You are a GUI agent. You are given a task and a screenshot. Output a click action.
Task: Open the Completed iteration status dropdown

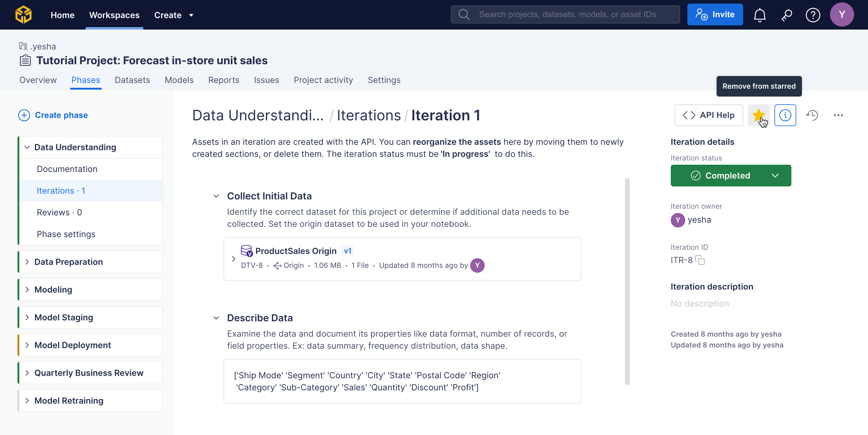[x=730, y=176]
